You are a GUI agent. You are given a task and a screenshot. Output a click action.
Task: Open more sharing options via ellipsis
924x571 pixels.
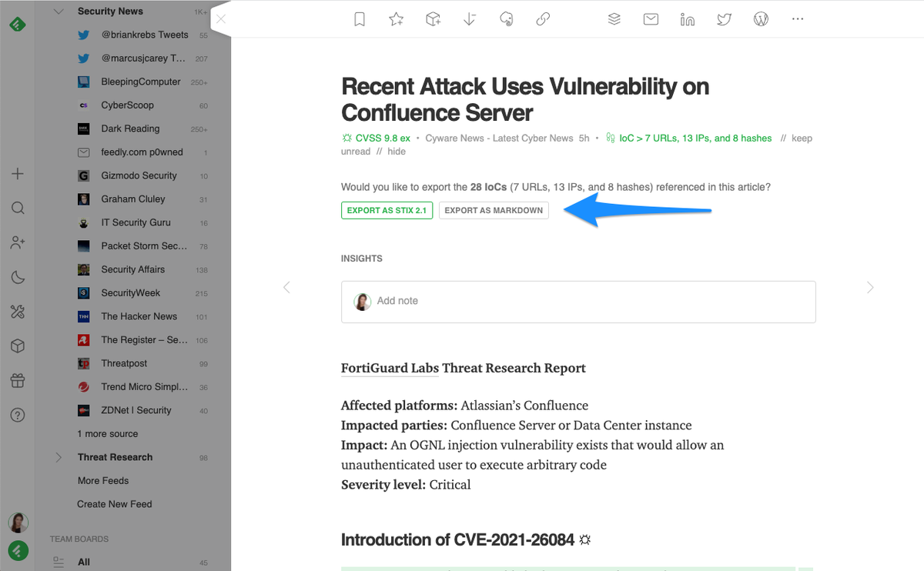[797, 19]
